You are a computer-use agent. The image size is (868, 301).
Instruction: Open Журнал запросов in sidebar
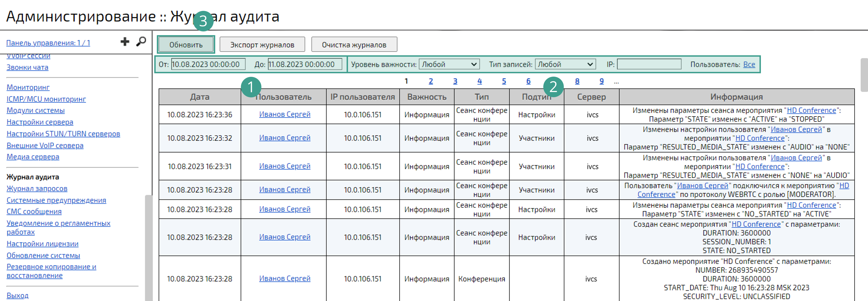(37, 189)
